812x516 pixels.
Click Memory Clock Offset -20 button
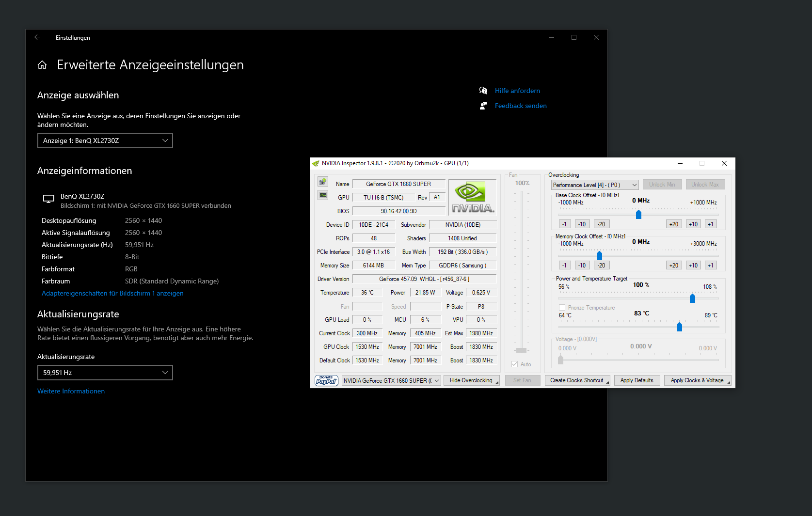(602, 265)
